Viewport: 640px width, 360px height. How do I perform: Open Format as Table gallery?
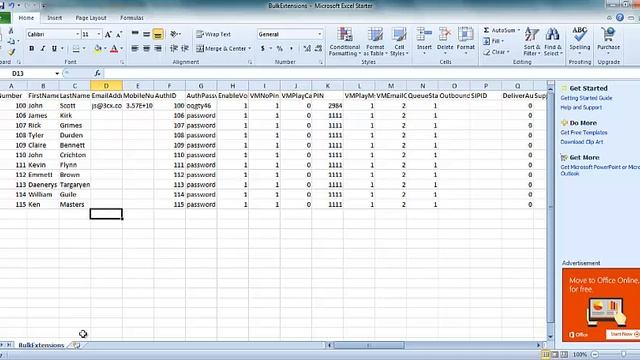(x=374, y=42)
